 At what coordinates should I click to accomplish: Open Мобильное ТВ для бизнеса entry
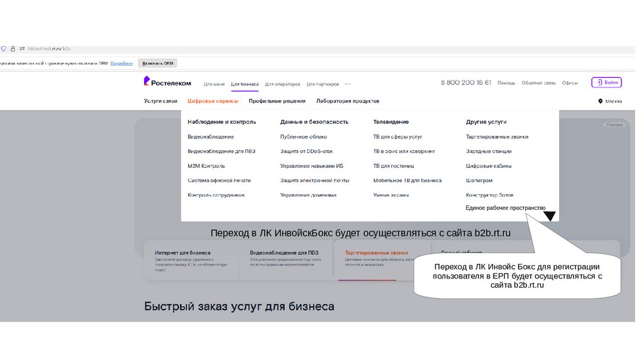point(408,180)
